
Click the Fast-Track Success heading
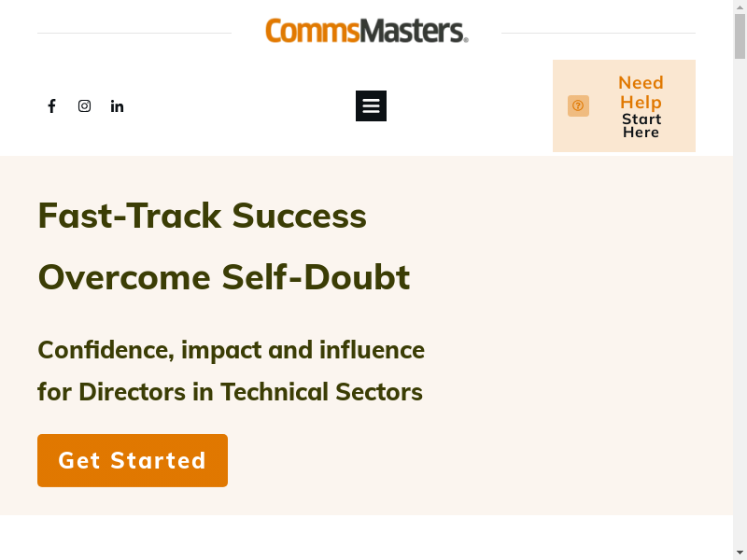point(202,216)
